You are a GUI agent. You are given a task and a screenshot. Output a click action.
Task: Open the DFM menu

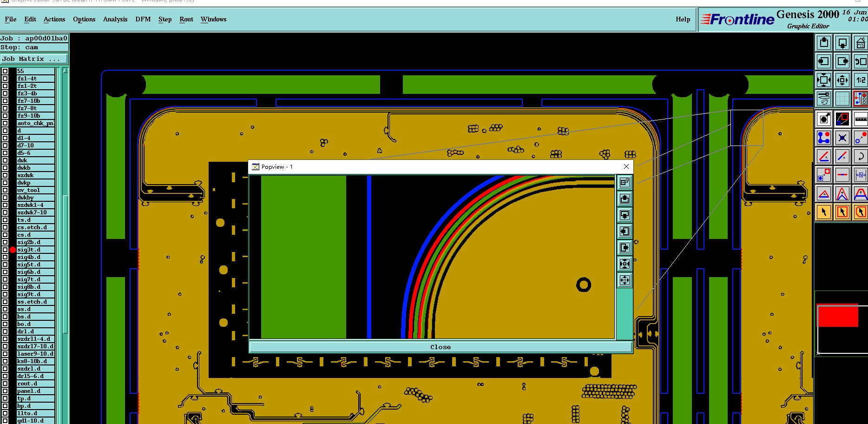[x=143, y=19]
